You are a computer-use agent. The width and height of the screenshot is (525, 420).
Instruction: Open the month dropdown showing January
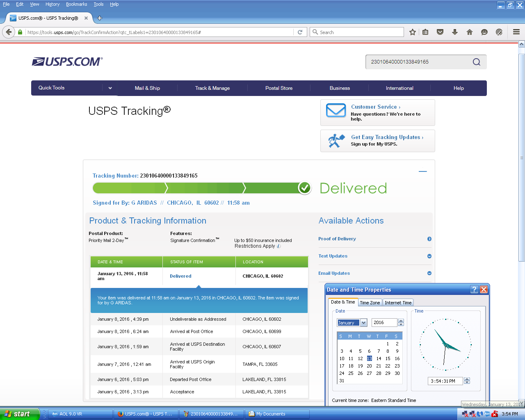click(363, 323)
